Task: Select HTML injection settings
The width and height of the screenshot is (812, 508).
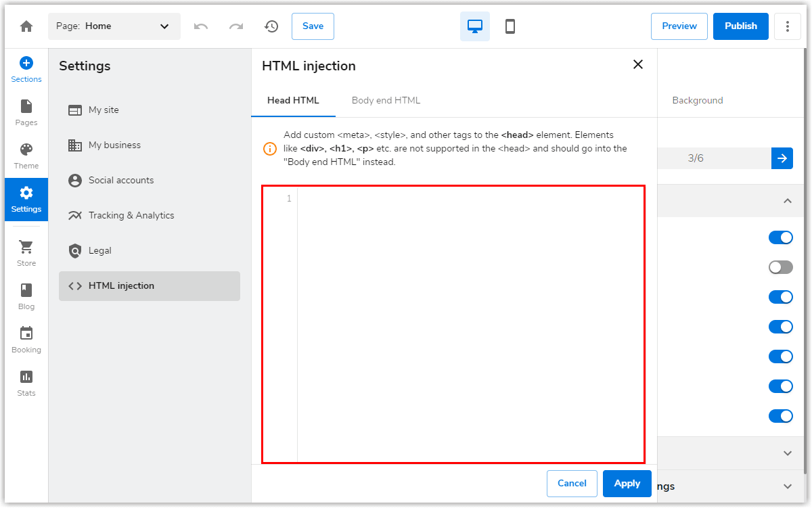Action: pyautogui.click(x=150, y=285)
